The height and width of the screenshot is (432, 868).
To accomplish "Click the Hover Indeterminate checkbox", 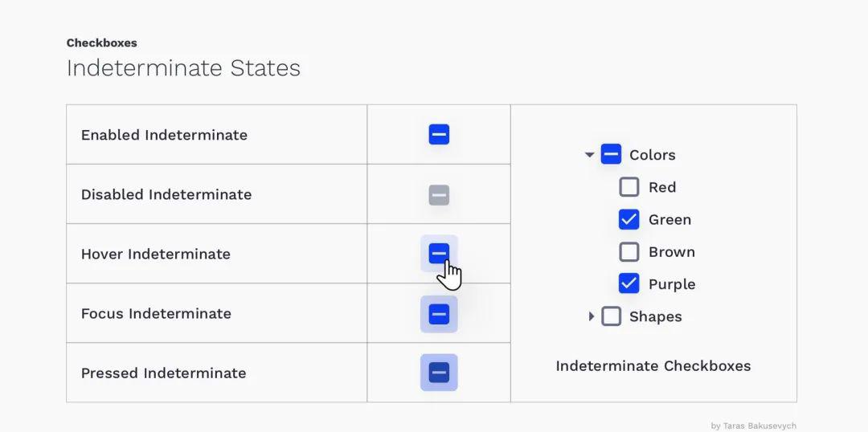I will point(439,254).
